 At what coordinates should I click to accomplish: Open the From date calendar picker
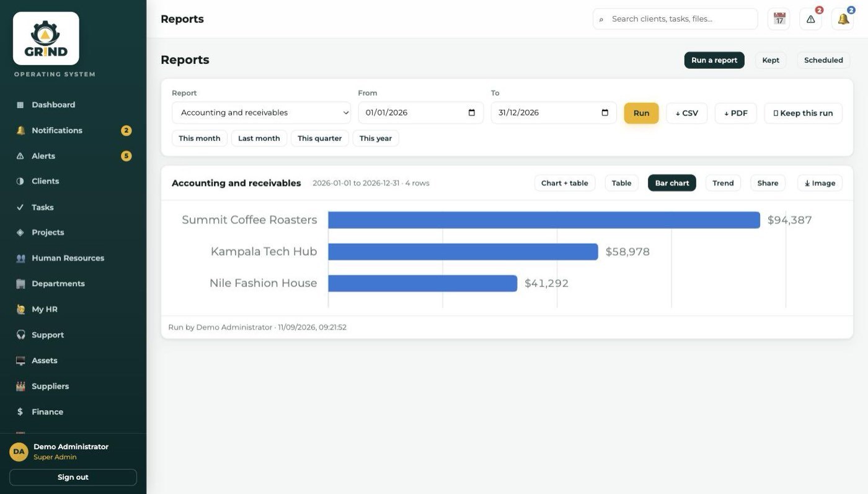[x=472, y=113]
